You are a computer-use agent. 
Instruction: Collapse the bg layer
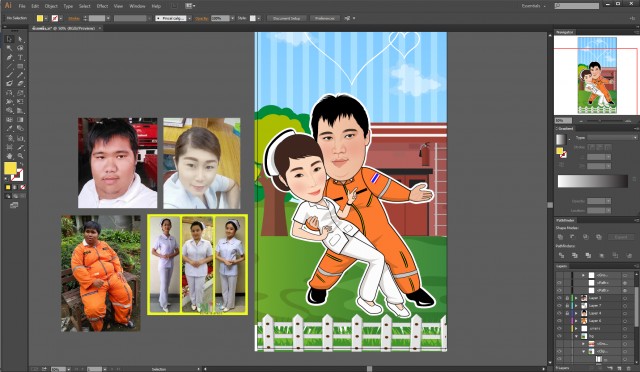pos(576,336)
